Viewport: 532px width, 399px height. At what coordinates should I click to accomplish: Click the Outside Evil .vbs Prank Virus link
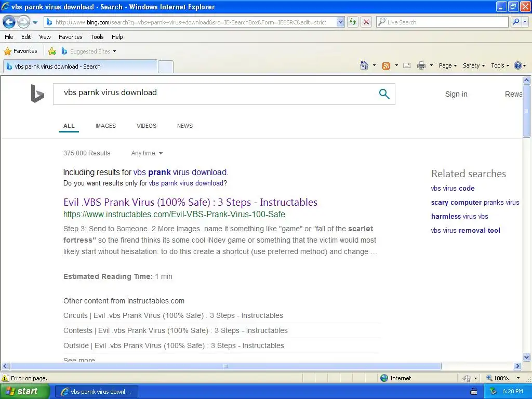(x=174, y=345)
